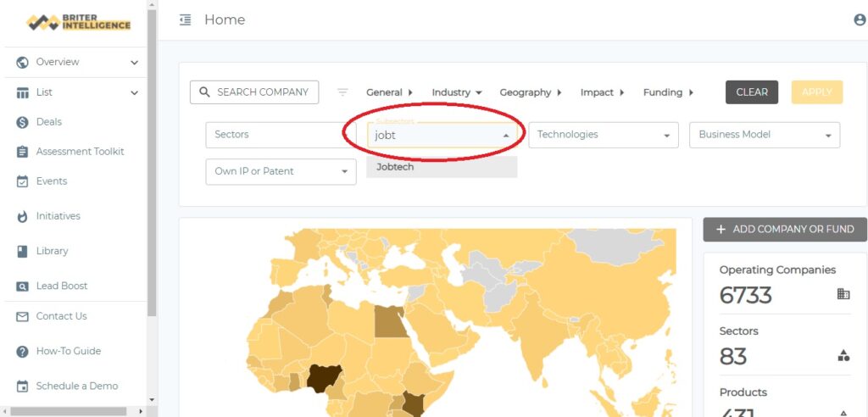The height and width of the screenshot is (417, 868).
Task: Go to Events in the sidebar
Action: point(51,181)
